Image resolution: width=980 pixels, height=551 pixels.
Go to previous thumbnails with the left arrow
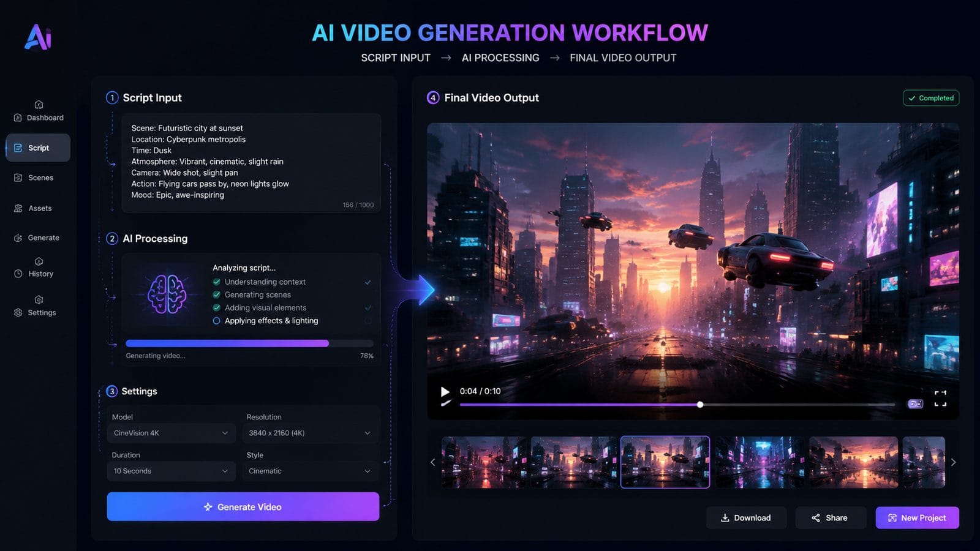432,462
